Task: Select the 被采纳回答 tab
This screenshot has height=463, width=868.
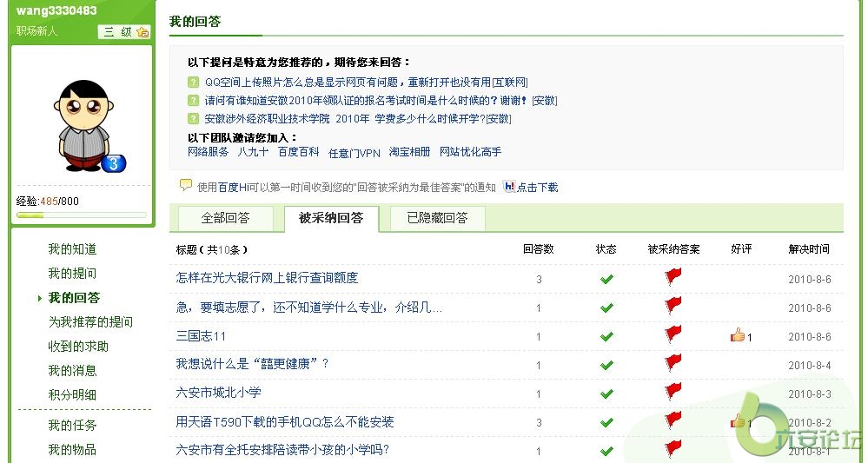Action: click(x=331, y=219)
